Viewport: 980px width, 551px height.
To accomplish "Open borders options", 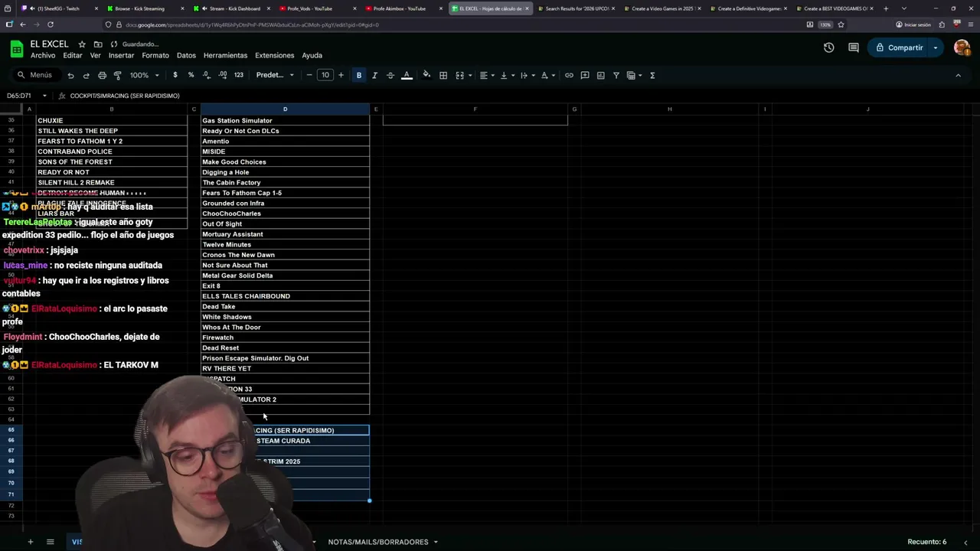I will (443, 75).
